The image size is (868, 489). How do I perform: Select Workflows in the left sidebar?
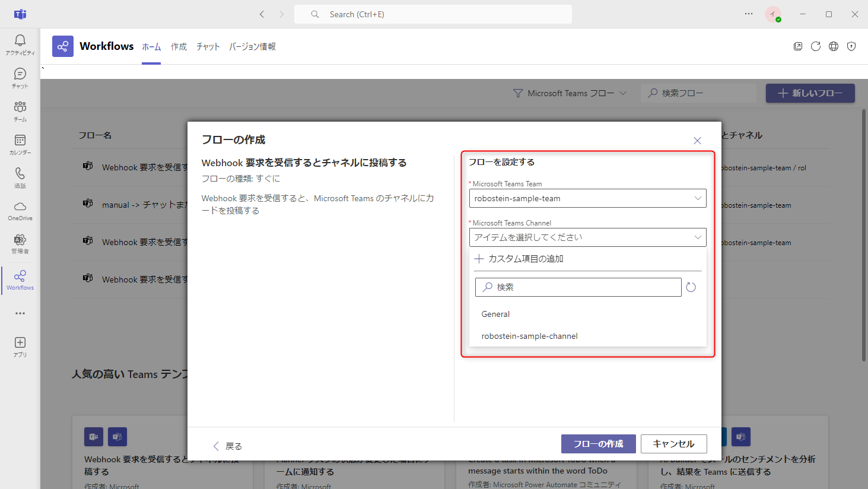(x=20, y=280)
